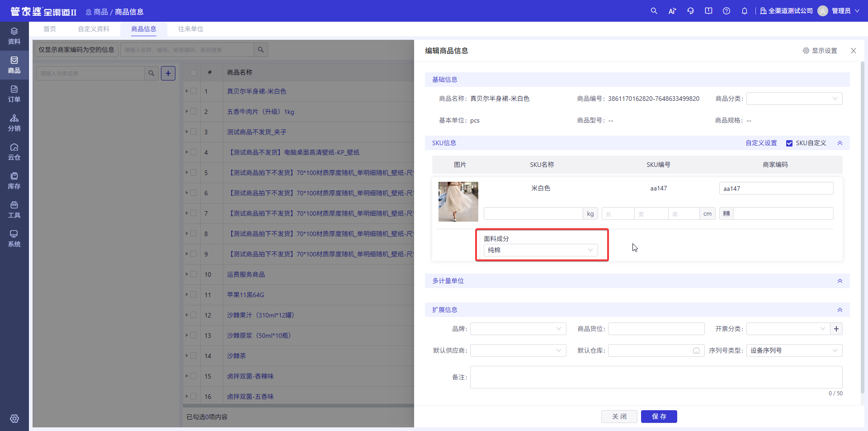
Task: Add a new 开票分类 with plus button
Action: point(836,329)
